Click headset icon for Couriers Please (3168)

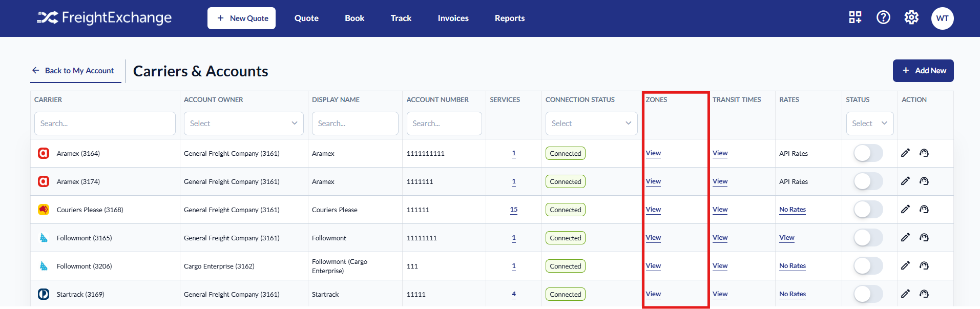click(x=924, y=209)
